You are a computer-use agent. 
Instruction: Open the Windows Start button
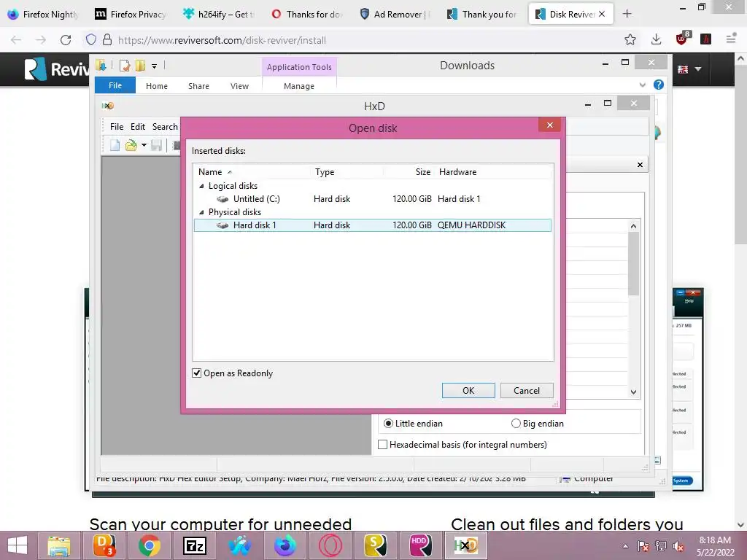click(18, 545)
